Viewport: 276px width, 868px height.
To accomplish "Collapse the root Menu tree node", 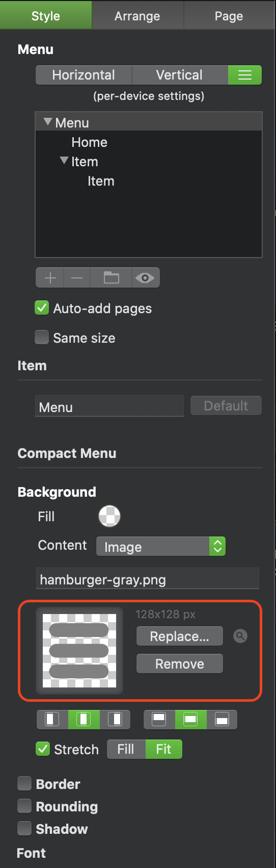I will [x=48, y=122].
